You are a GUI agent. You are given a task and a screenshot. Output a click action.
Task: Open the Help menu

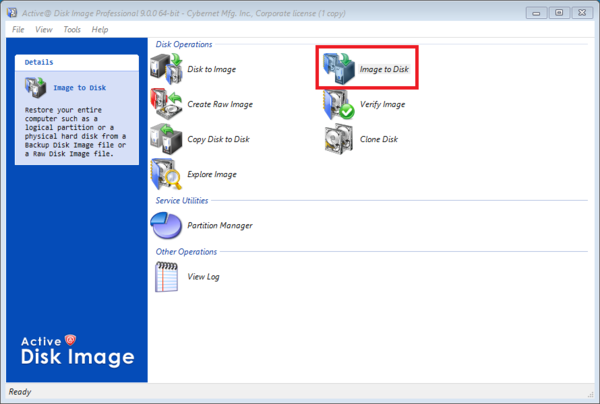99,29
